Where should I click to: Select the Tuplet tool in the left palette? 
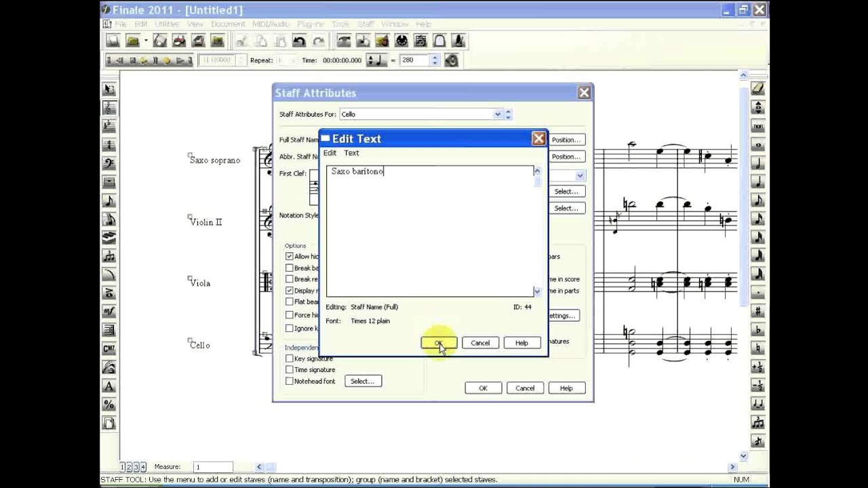tap(108, 256)
